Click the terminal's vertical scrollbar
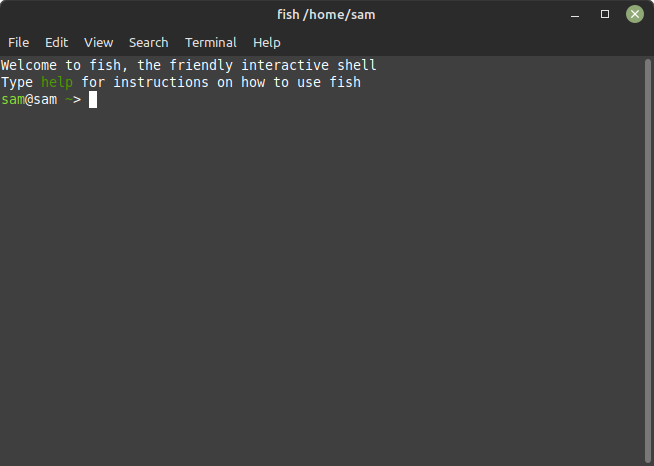The height and width of the screenshot is (466, 654). coord(647,261)
